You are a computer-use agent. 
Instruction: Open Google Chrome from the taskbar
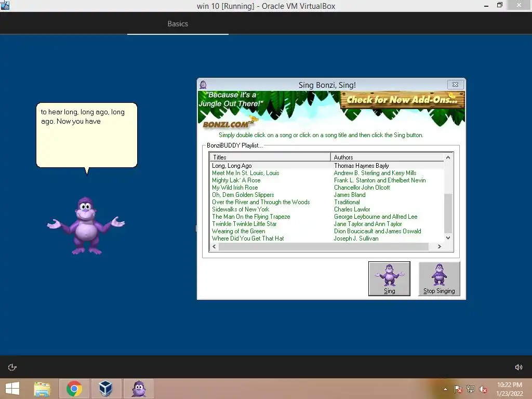tap(74, 389)
